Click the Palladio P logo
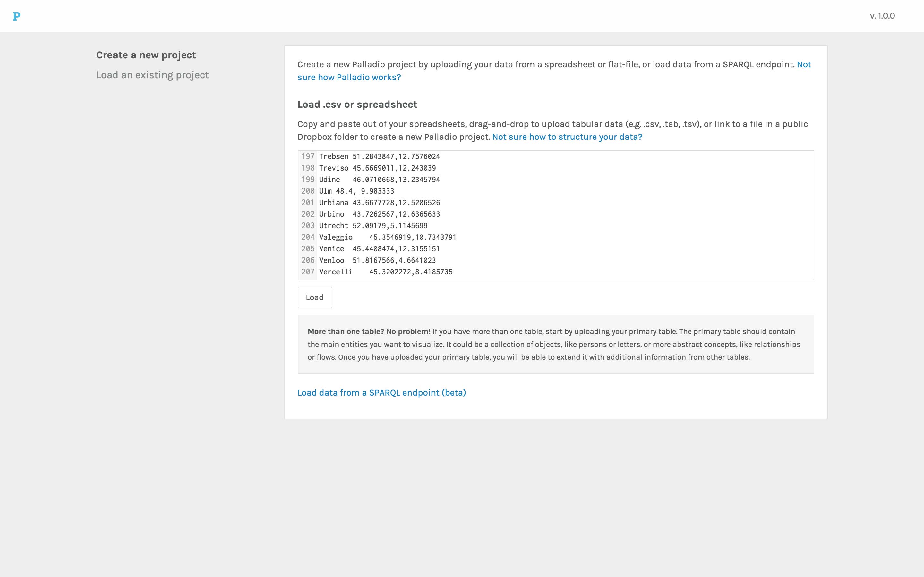 (16, 16)
